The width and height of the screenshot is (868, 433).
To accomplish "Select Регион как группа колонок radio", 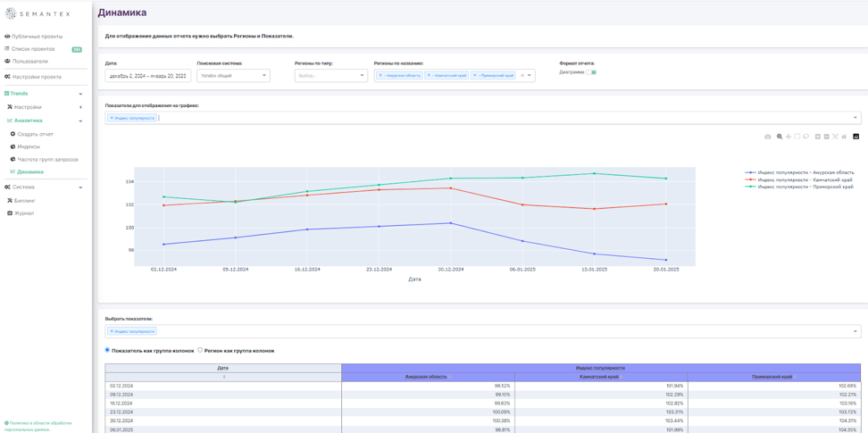I will pyautogui.click(x=200, y=350).
